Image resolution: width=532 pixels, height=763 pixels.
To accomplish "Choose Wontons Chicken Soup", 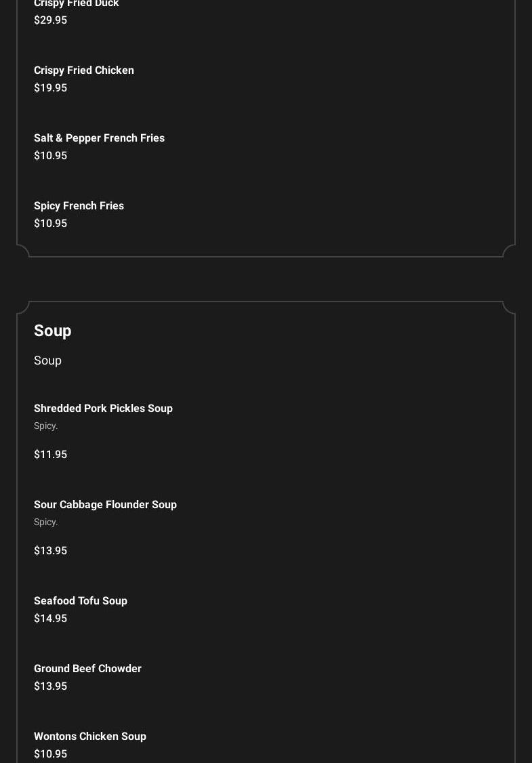I will click(90, 737).
